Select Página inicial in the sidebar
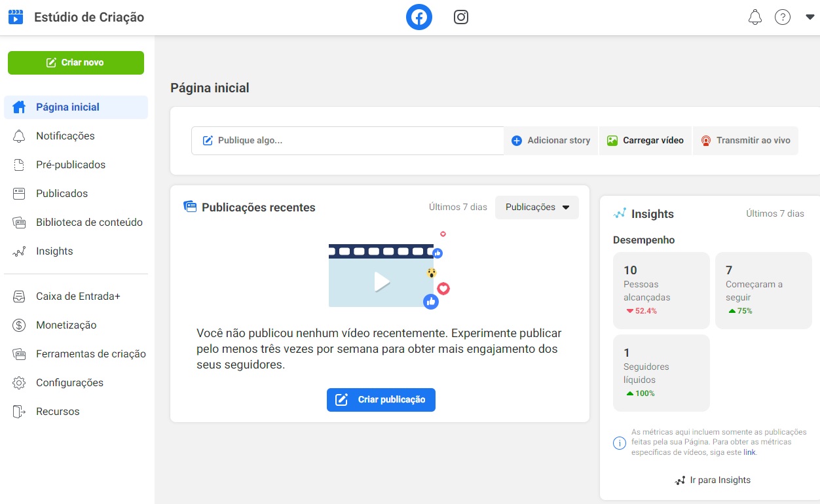This screenshot has width=820, height=504. pos(76,107)
